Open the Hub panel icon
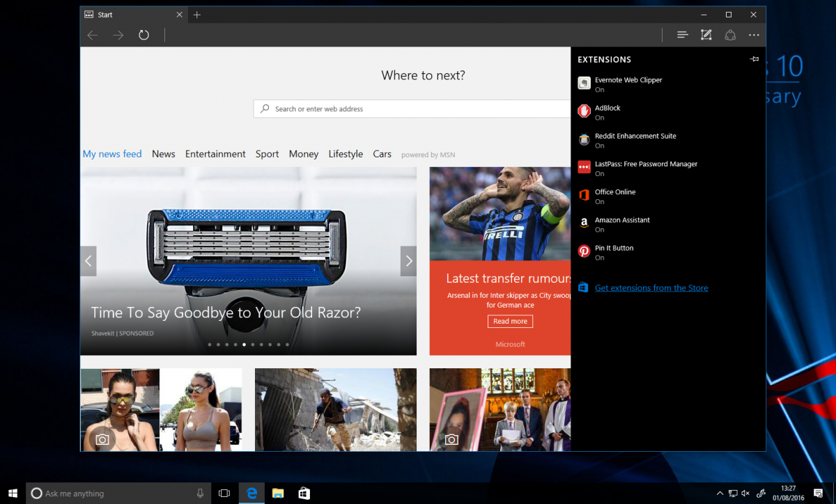Screen dimensions: 836x504 point(682,35)
